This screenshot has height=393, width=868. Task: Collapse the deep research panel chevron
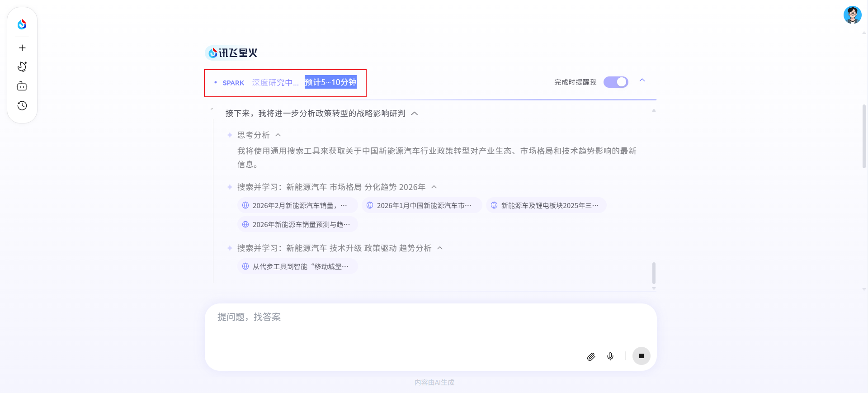pyautogui.click(x=642, y=80)
